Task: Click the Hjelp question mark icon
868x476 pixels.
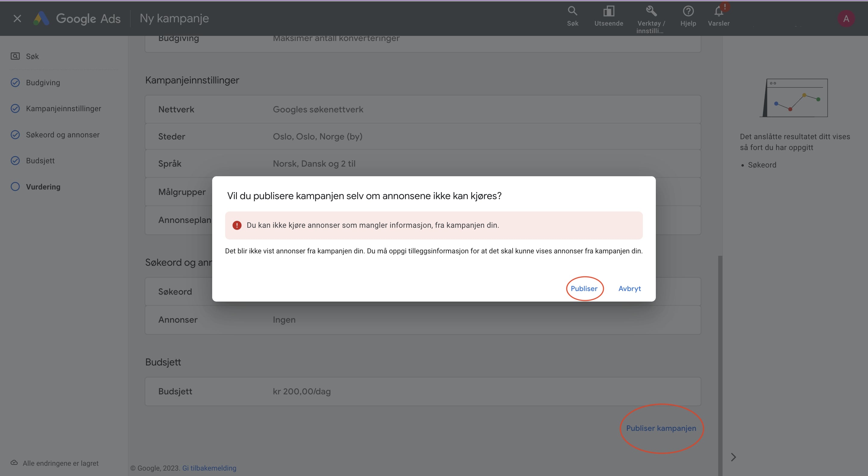Action: (x=688, y=11)
